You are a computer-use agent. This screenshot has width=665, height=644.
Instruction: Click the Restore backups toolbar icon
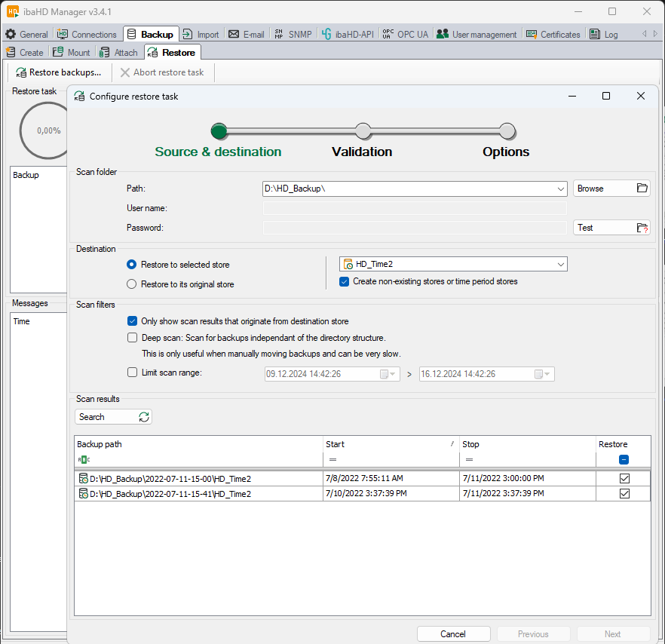21,72
